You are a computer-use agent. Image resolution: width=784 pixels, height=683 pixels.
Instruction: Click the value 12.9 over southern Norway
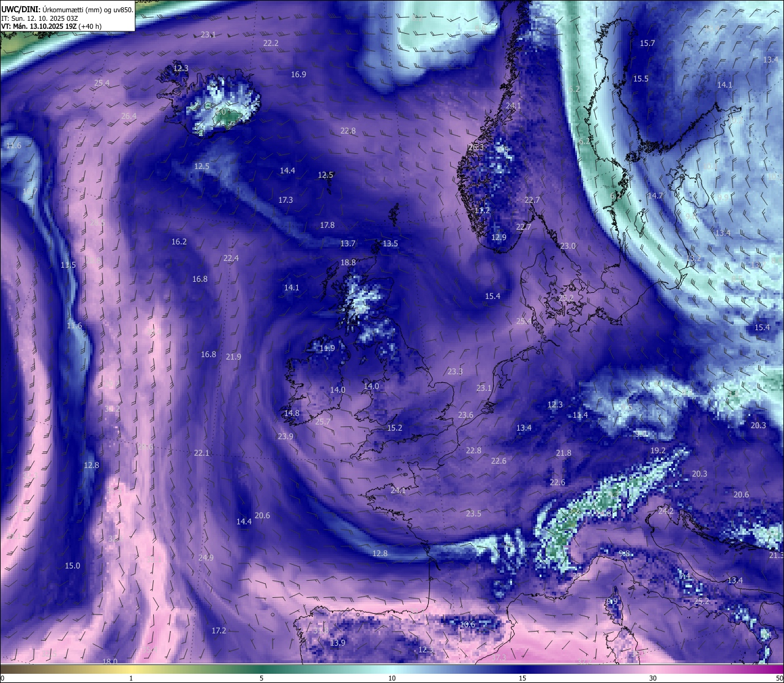tap(499, 237)
